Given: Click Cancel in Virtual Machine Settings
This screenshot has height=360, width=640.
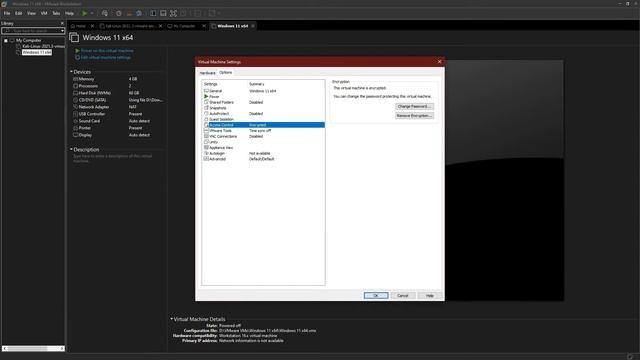Looking at the screenshot, I should tap(403, 296).
